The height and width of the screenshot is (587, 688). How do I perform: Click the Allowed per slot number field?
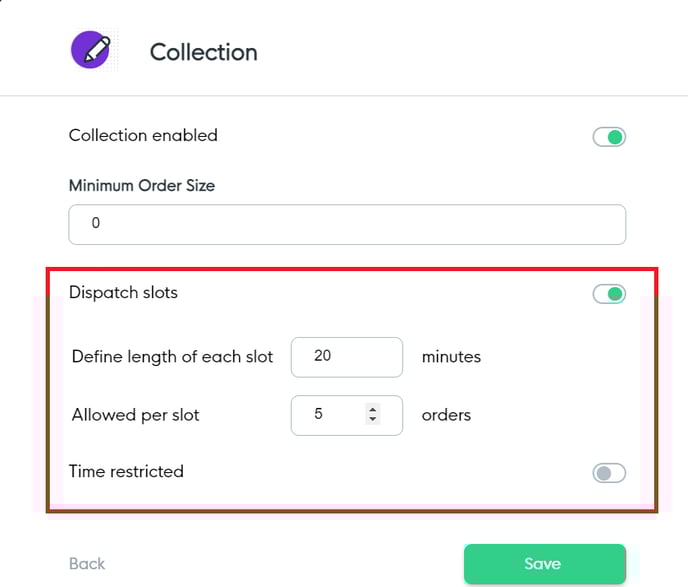tap(328, 414)
